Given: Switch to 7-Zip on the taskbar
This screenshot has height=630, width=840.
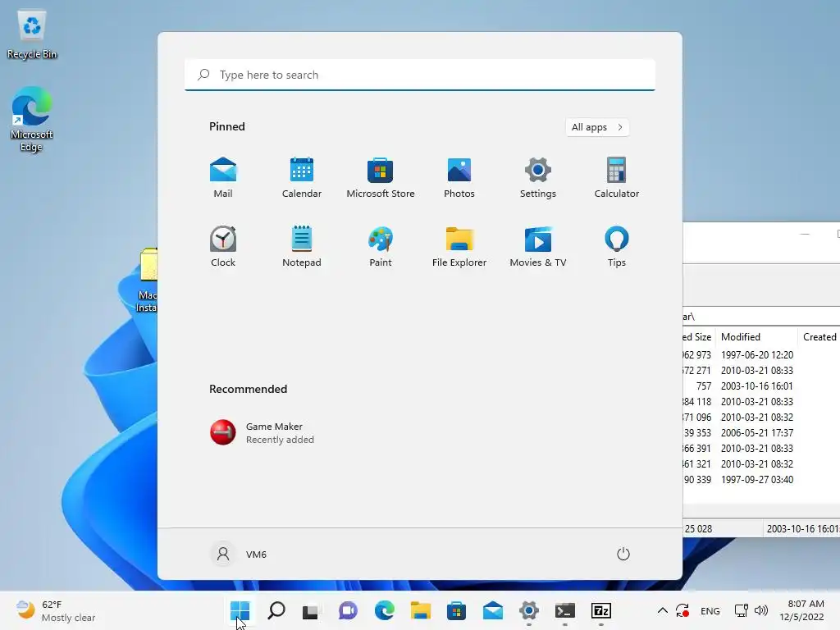Looking at the screenshot, I should (x=601, y=610).
